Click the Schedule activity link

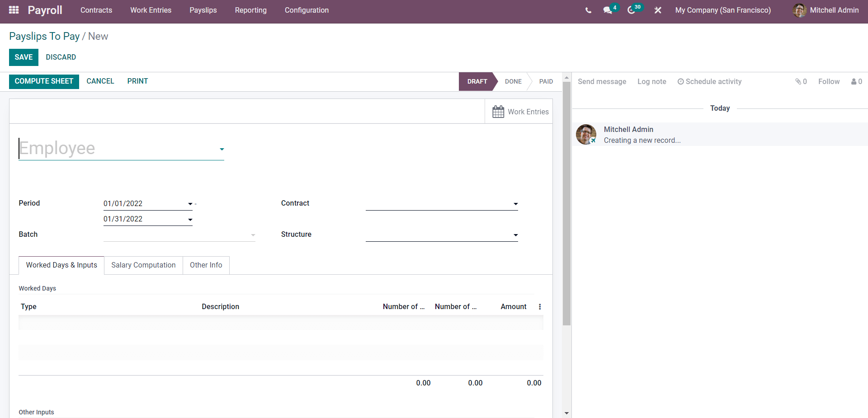click(x=709, y=82)
